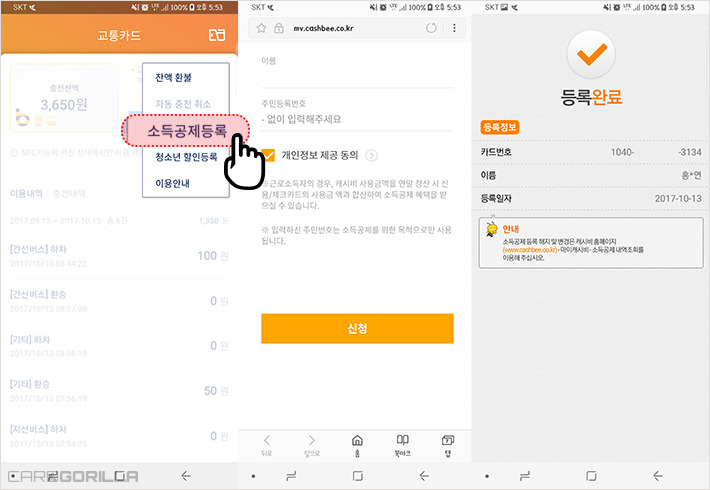Screen dimensions: 710x490
Task: Open the 충전잔액 3,650원 card
Action: pyautogui.click(x=64, y=98)
